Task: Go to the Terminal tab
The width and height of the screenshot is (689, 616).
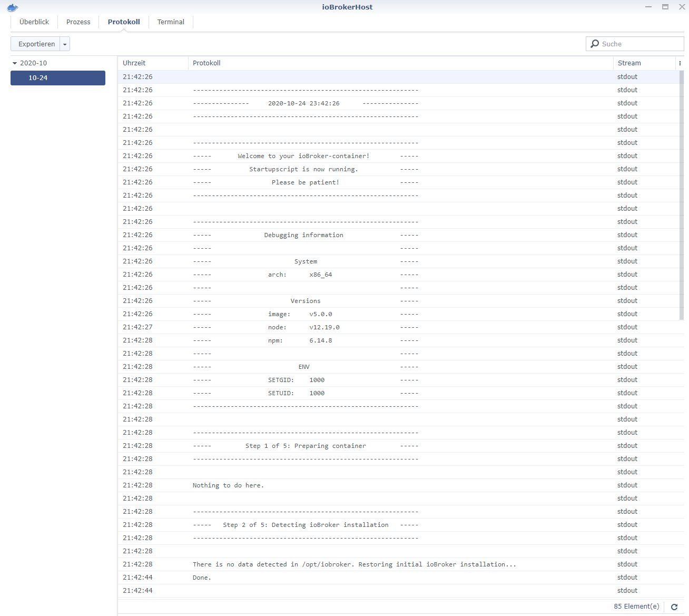Action: coord(171,22)
